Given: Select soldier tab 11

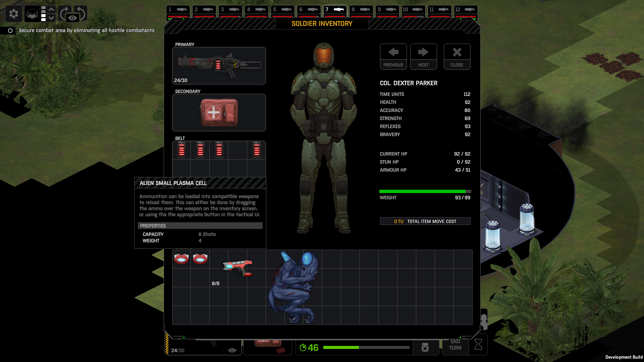Looking at the screenshot, I should pos(440,11).
